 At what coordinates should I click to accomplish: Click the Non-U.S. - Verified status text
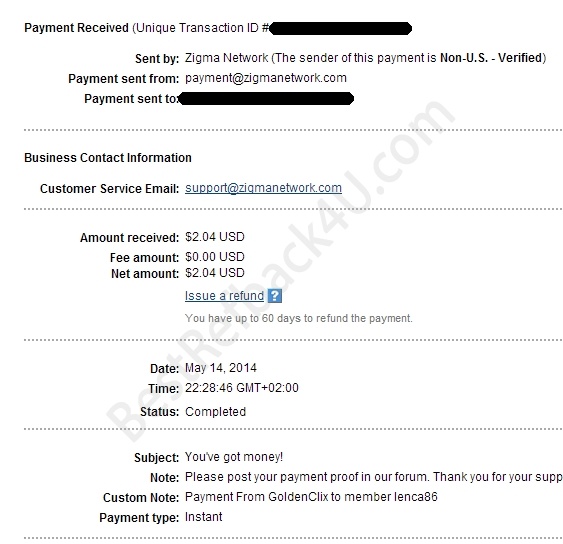(x=491, y=58)
